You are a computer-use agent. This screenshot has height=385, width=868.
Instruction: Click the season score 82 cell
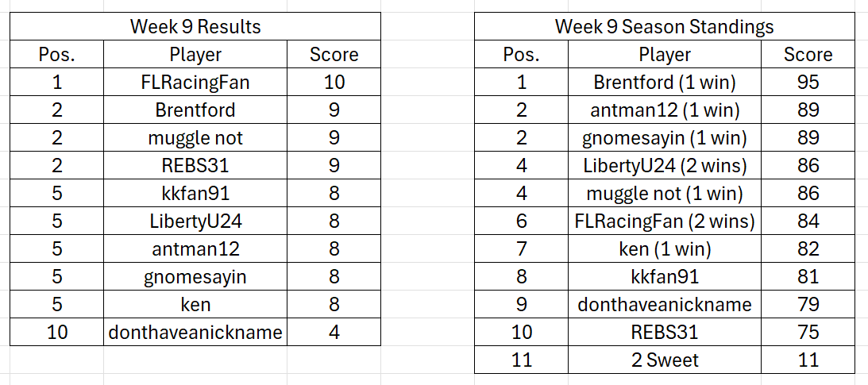[x=808, y=248]
